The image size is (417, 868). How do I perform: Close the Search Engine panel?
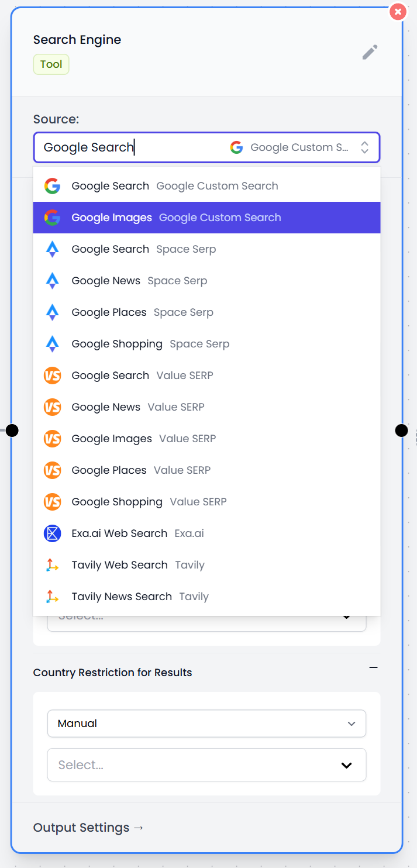tap(398, 12)
